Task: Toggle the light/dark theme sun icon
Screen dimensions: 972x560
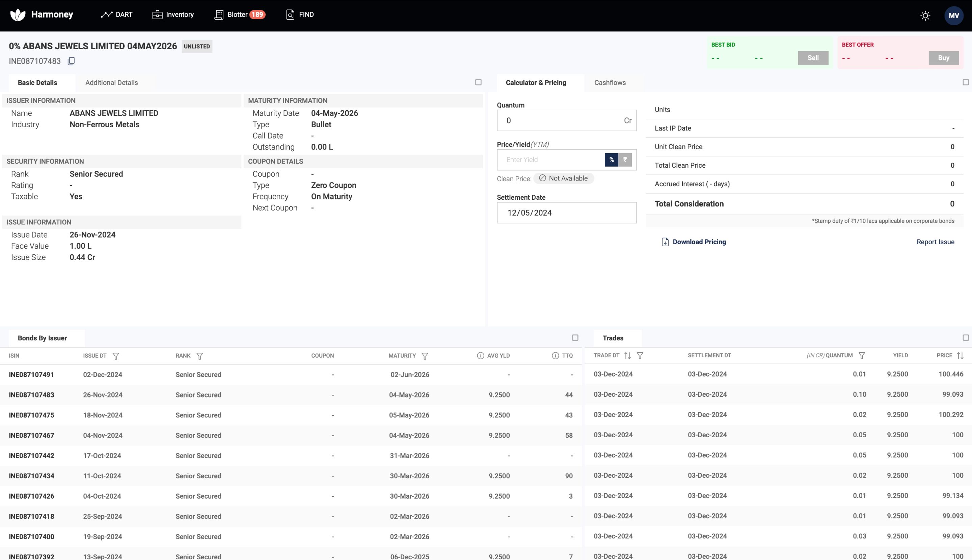Action: 925,16
